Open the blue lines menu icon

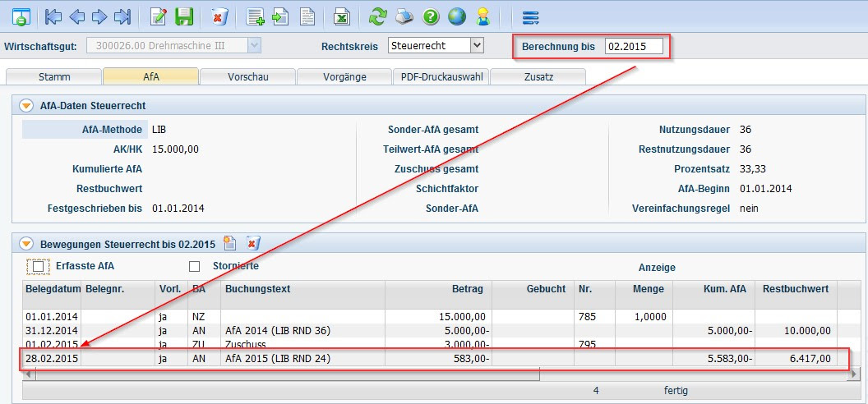[530, 18]
